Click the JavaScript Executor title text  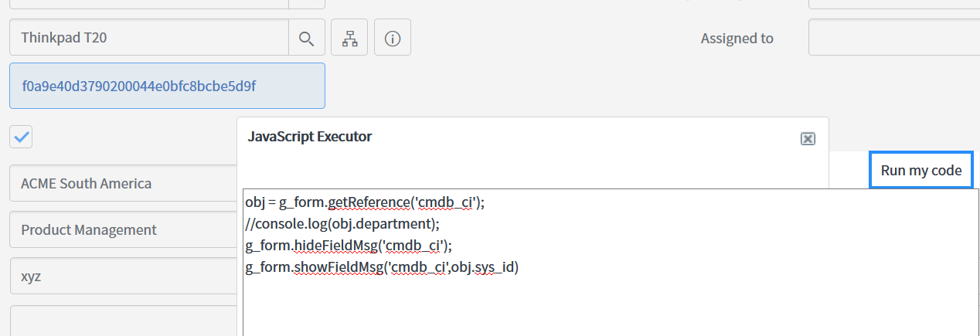(310, 137)
